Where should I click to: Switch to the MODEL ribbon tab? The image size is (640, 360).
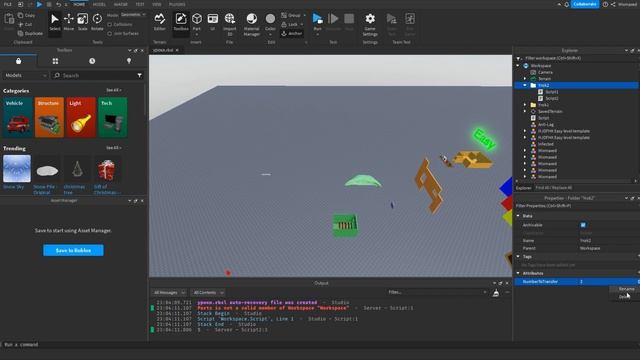coord(99,4)
